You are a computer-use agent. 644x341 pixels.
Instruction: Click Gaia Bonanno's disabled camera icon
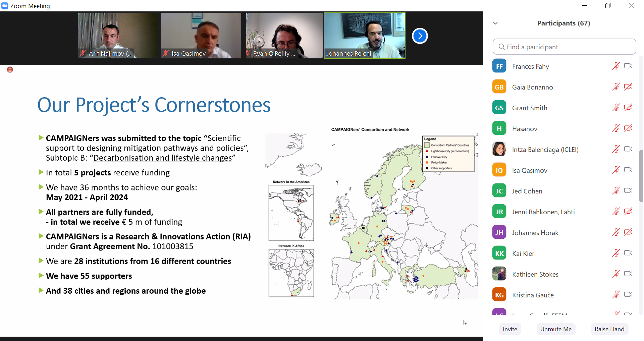[x=628, y=87]
